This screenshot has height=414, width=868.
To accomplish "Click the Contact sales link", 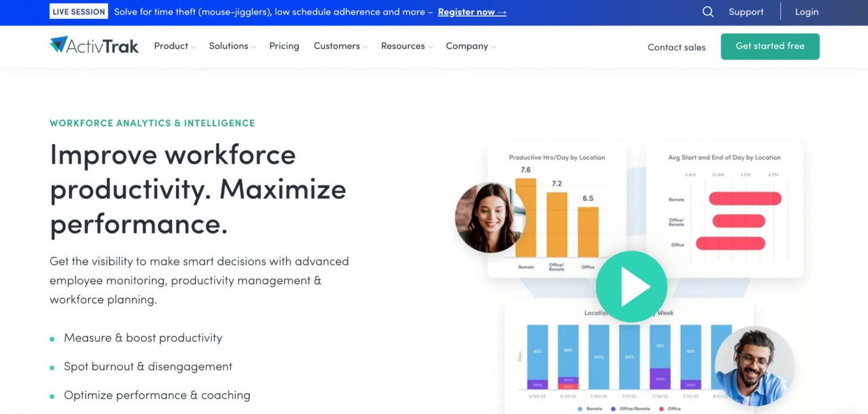I will [x=676, y=47].
